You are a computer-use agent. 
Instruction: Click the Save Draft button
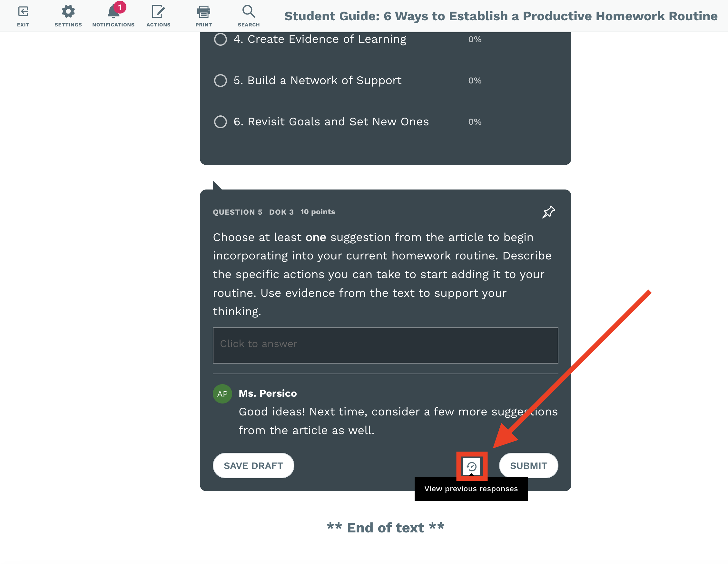(253, 465)
